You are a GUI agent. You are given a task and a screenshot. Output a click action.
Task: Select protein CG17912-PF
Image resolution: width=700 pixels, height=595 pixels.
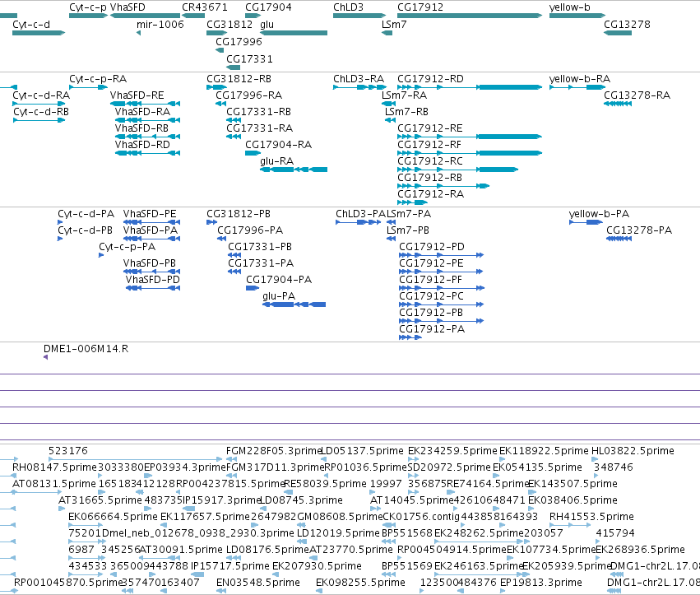[431, 280]
